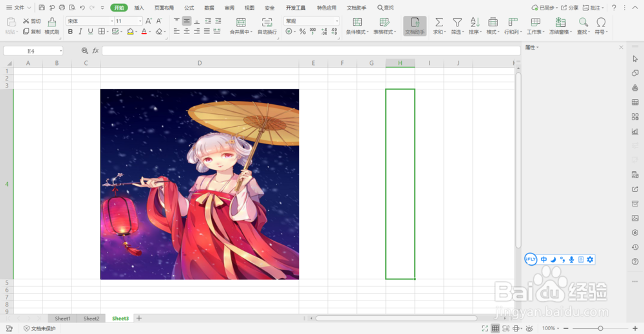Decrease font size with A- icon
This screenshot has height=334, width=644.
tap(159, 21)
